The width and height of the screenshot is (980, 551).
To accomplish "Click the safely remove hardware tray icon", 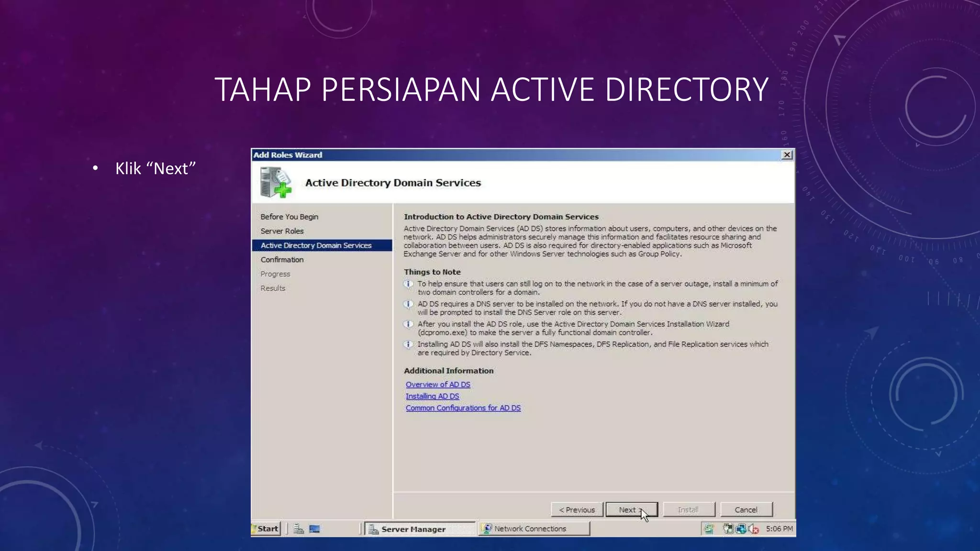I will pos(728,529).
